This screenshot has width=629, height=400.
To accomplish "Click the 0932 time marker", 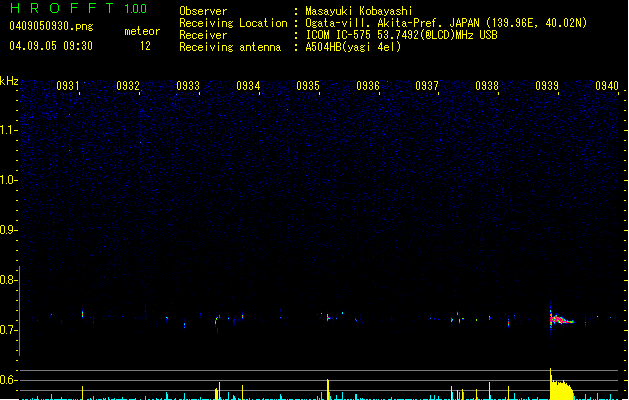I will pyautogui.click(x=128, y=86).
